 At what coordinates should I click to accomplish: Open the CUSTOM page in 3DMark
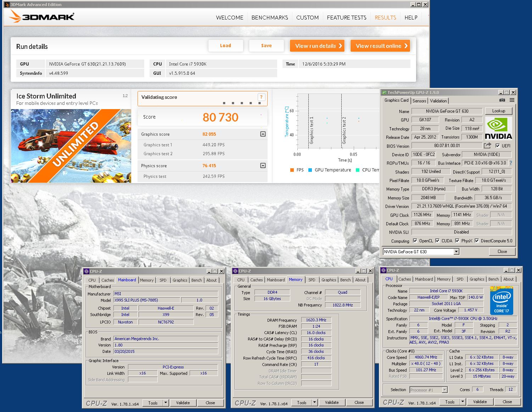[x=307, y=17]
